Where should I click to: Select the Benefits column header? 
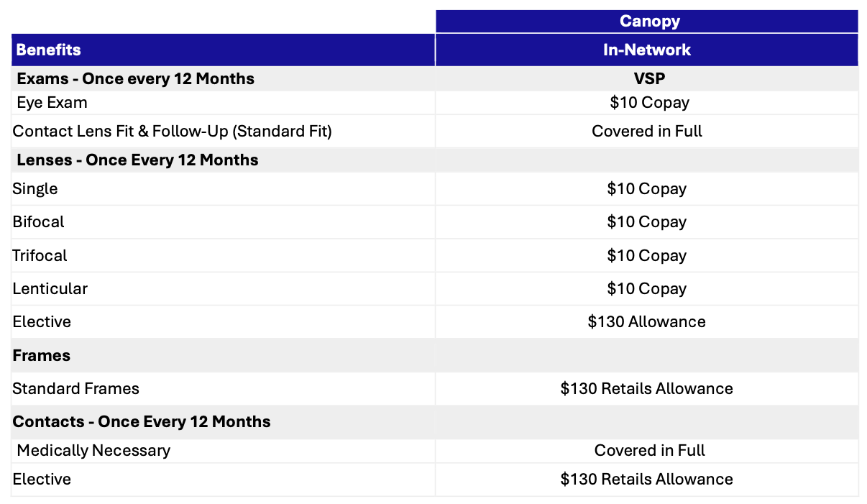click(x=49, y=50)
